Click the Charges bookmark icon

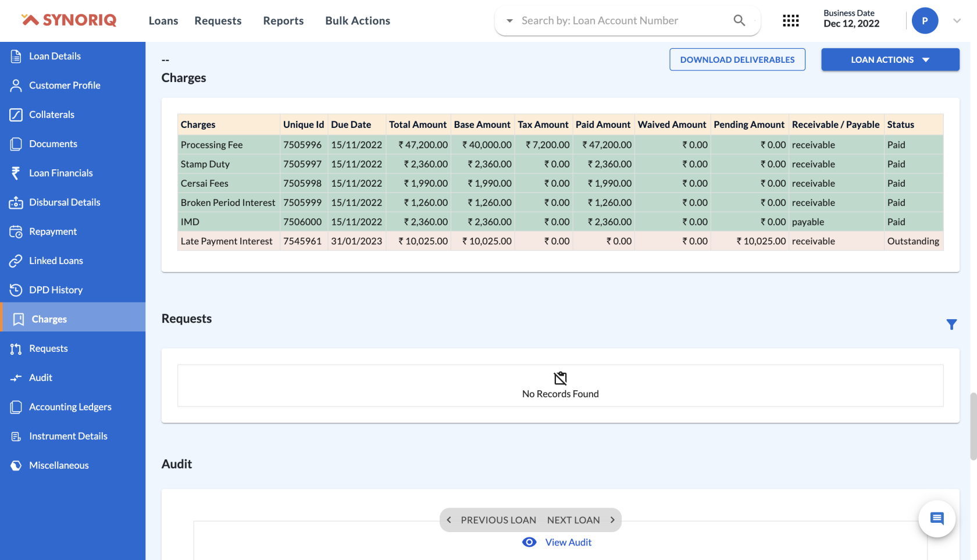click(x=19, y=319)
